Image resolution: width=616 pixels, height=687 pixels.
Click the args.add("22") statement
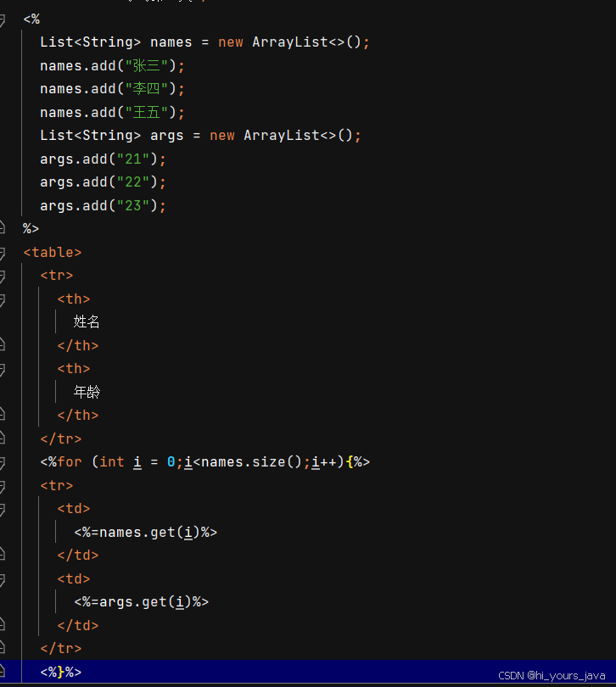click(x=103, y=182)
